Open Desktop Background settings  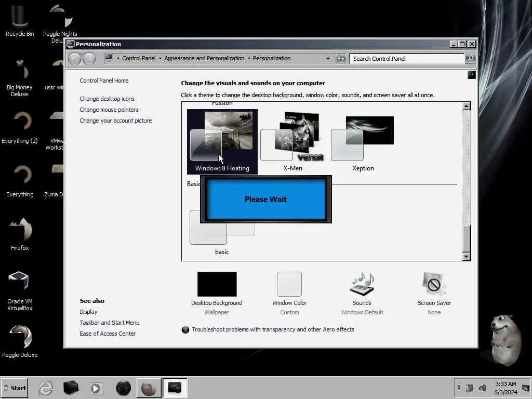pos(217,294)
